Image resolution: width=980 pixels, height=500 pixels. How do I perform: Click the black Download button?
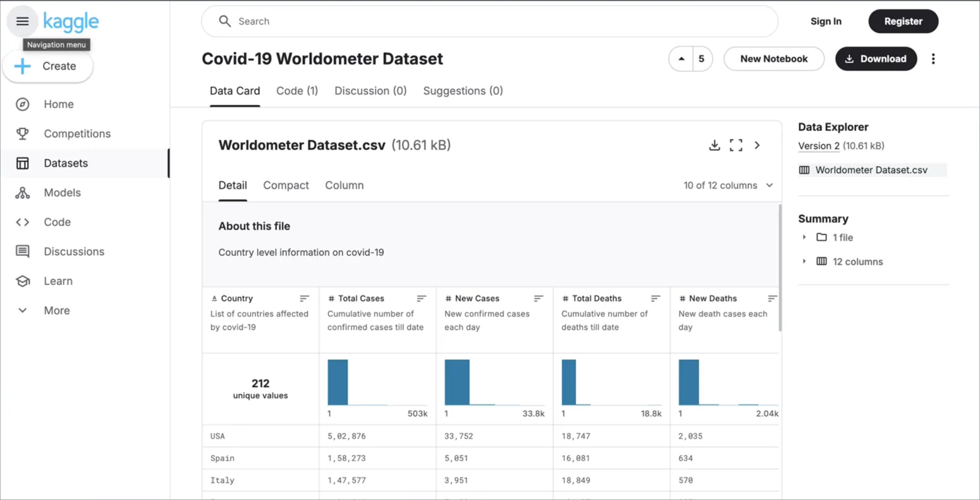point(876,59)
